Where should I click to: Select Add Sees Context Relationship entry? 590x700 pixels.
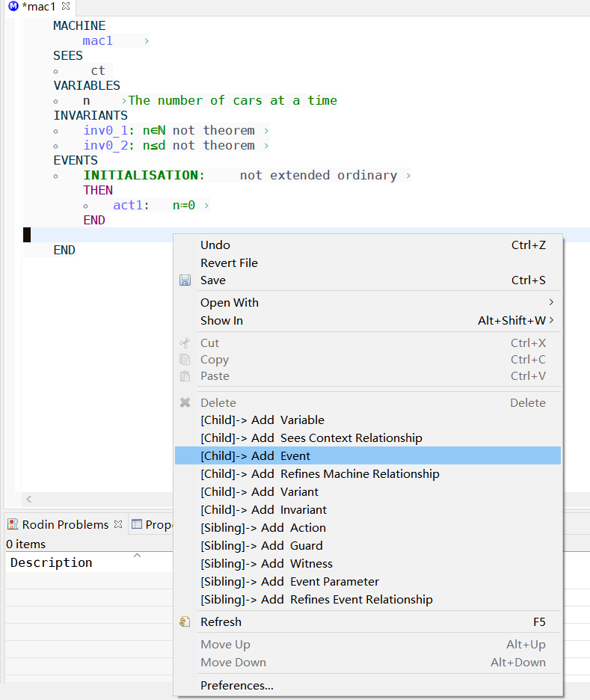click(x=368, y=438)
